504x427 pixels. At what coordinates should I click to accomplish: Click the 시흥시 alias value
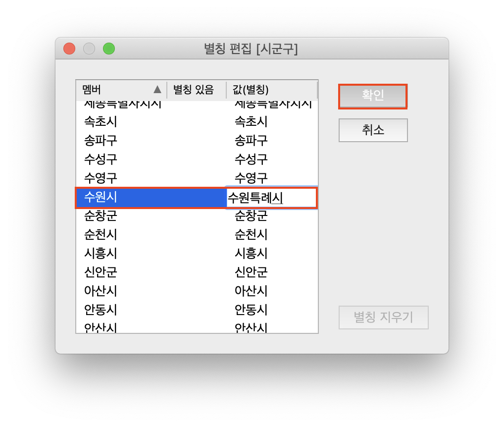click(x=251, y=253)
